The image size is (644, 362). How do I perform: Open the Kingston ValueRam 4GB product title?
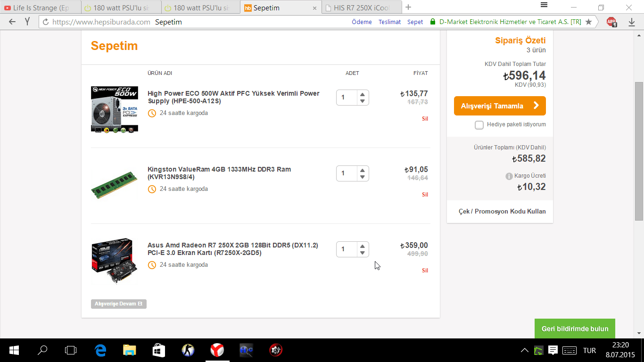219,173
